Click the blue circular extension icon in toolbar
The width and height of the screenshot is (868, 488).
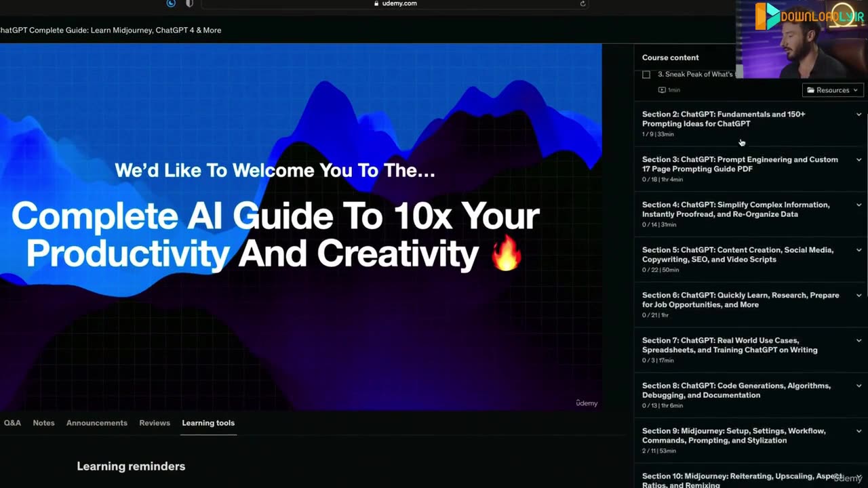pyautogui.click(x=171, y=3)
